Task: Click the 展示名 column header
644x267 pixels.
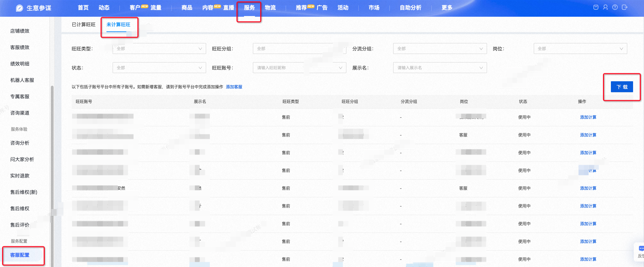Action: point(200,101)
